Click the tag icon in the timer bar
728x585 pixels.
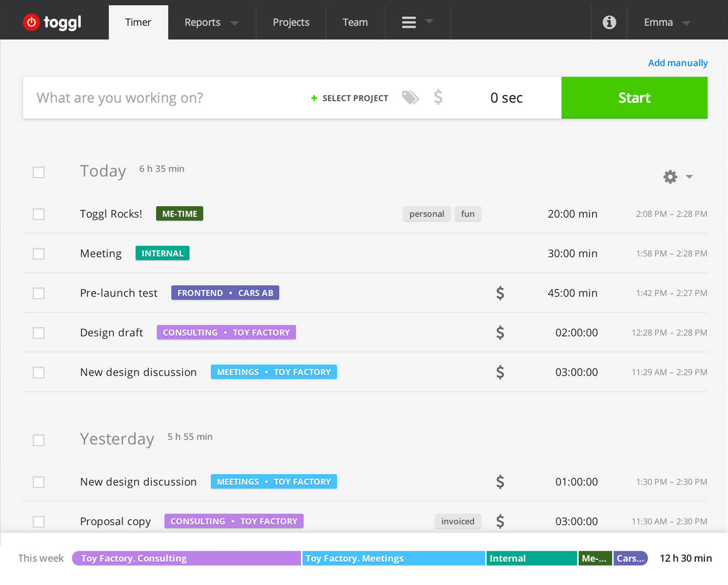pyautogui.click(x=410, y=97)
